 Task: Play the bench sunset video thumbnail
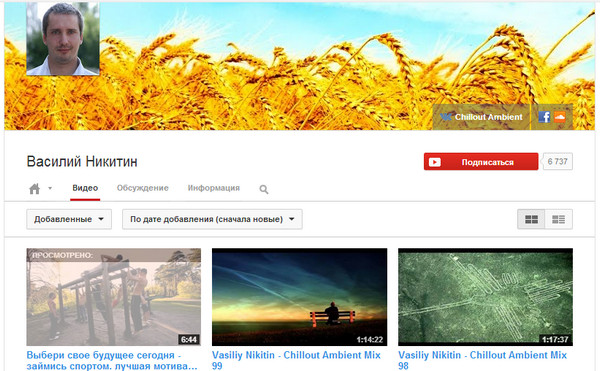coord(300,297)
